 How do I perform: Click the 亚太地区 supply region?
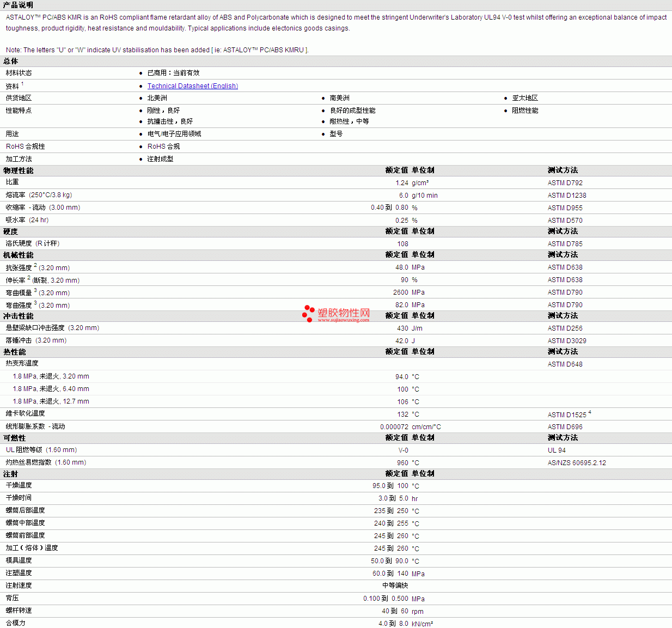[525, 98]
